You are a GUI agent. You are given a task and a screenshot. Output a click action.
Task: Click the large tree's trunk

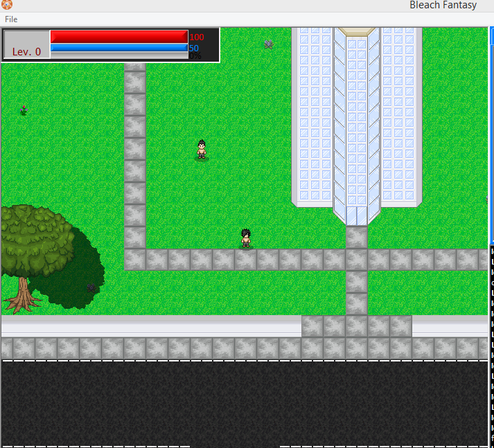23,294
